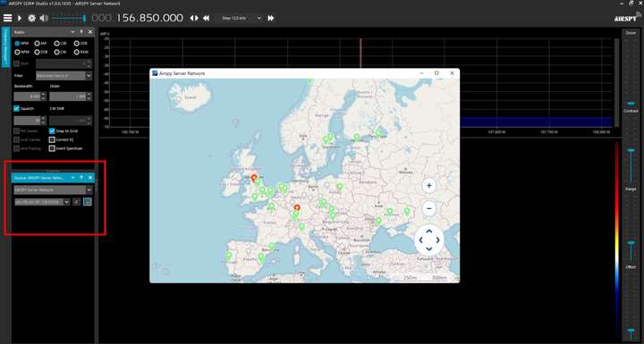Open the AIRSPY Server Network source dropdown
This screenshot has height=344, width=644.
click(x=53, y=190)
